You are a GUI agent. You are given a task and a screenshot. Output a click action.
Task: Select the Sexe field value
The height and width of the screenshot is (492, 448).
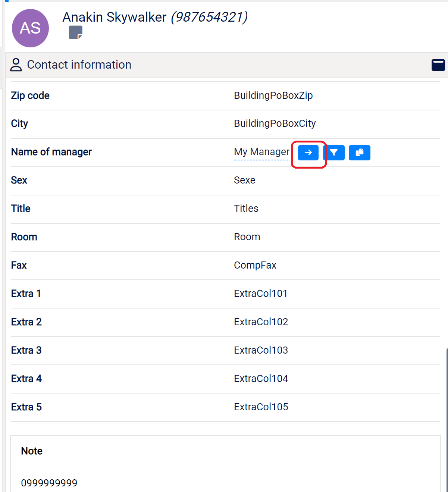244,180
